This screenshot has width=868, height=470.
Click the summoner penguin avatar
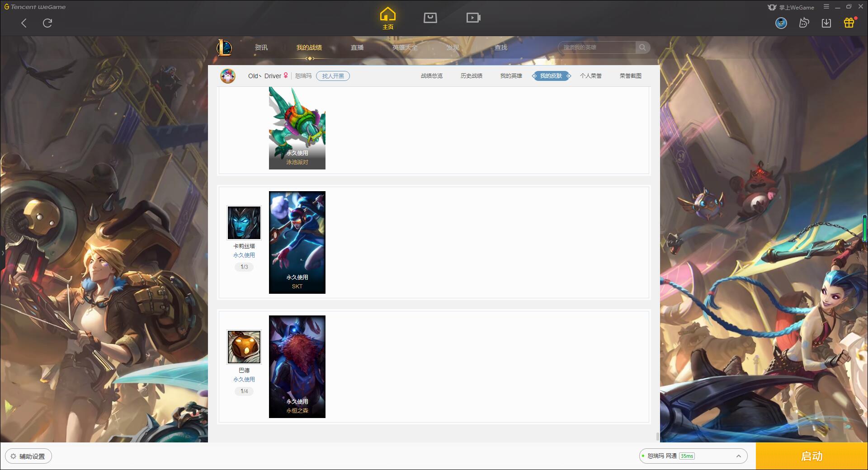[228, 76]
